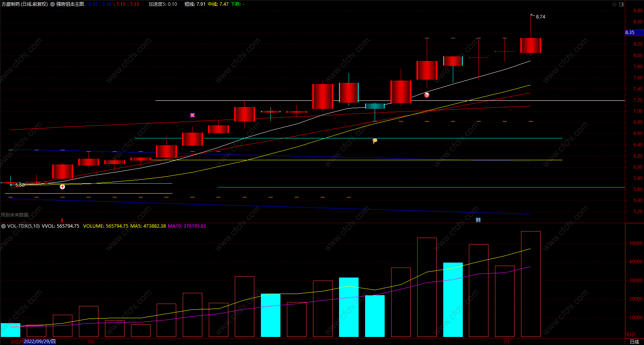Click the 用到未来数据 warning text
Viewport: 644px width, 345px height.
click(x=15, y=215)
